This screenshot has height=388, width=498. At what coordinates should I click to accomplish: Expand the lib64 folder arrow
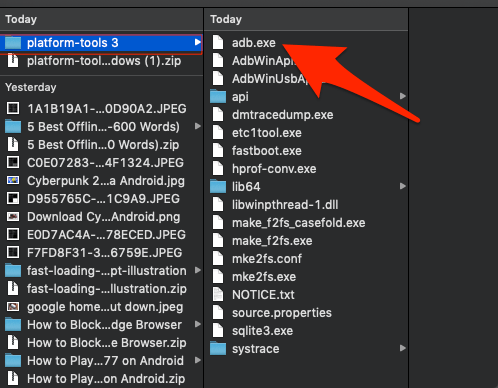403,186
